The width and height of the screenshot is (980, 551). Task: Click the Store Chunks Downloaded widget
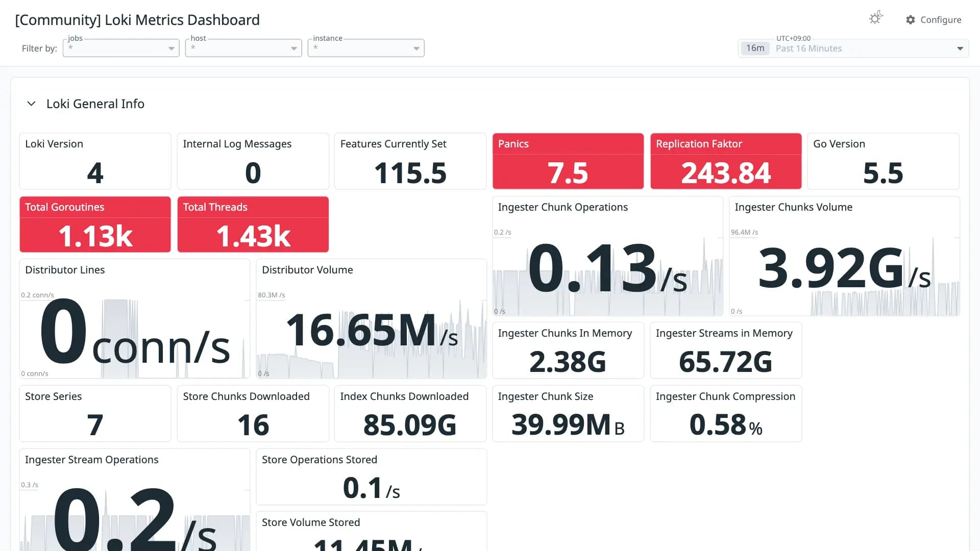(x=253, y=414)
